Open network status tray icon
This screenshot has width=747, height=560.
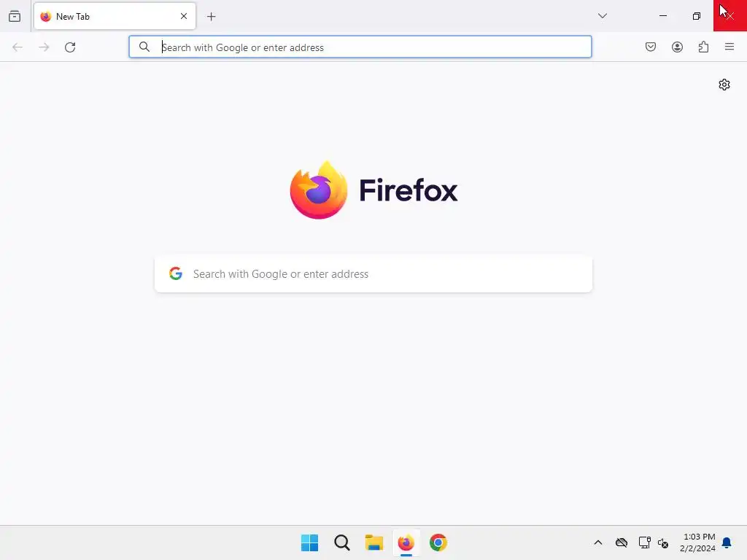[645, 542]
